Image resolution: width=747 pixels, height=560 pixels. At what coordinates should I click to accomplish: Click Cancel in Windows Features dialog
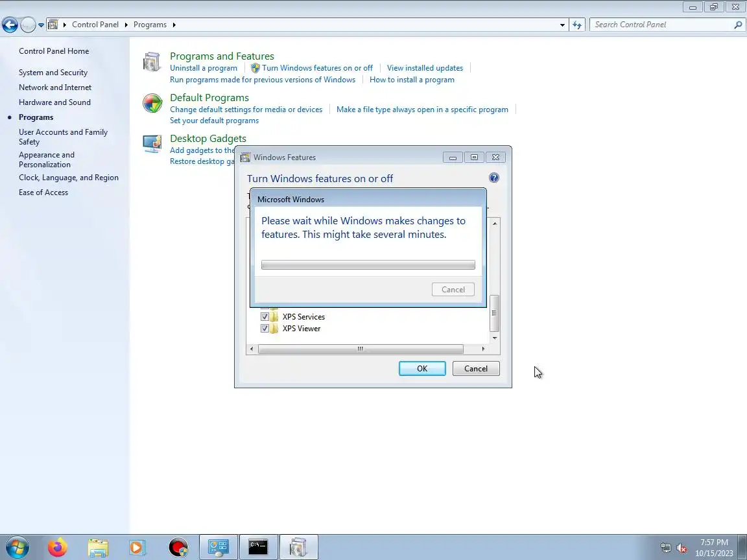point(476,369)
